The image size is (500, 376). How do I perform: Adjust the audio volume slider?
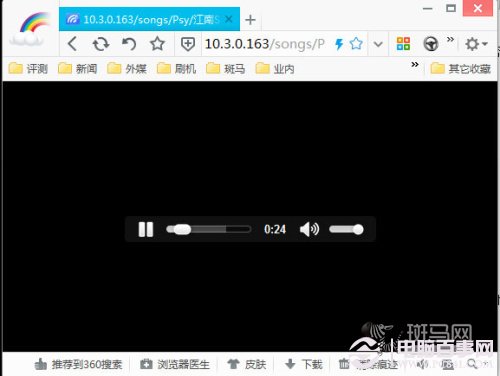tap(346, 229)
